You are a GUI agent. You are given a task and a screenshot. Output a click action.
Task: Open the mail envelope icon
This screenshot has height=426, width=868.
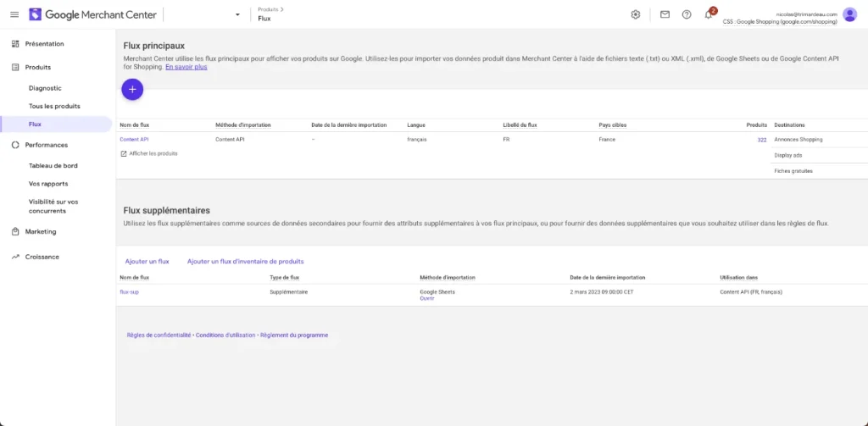tap(665, 14)
